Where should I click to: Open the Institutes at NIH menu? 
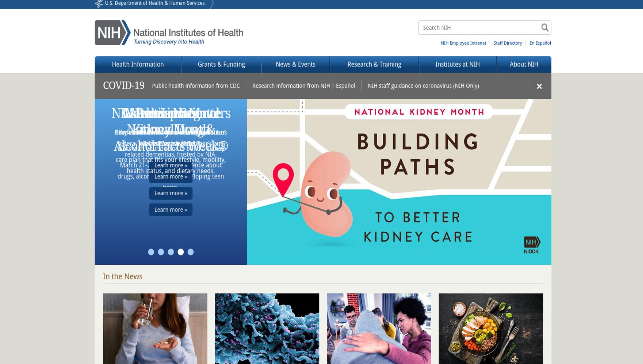(x=458, y=64)
